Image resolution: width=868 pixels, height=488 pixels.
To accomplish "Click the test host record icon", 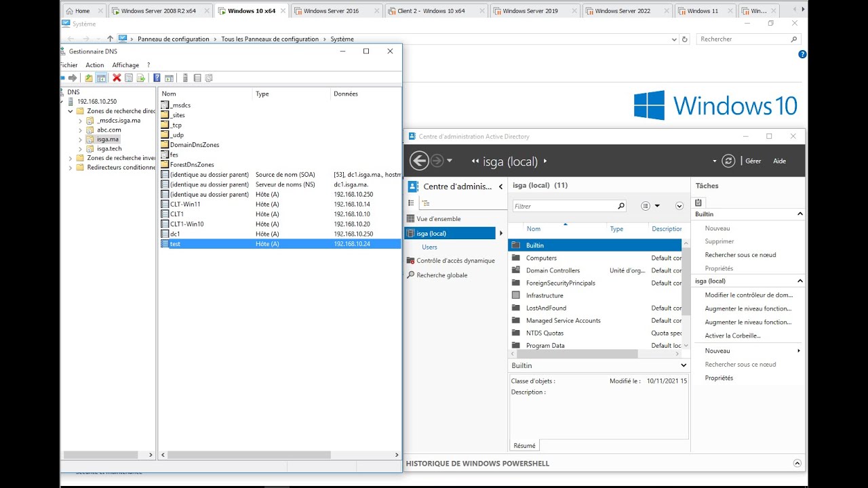I will [x=165, y=243].
